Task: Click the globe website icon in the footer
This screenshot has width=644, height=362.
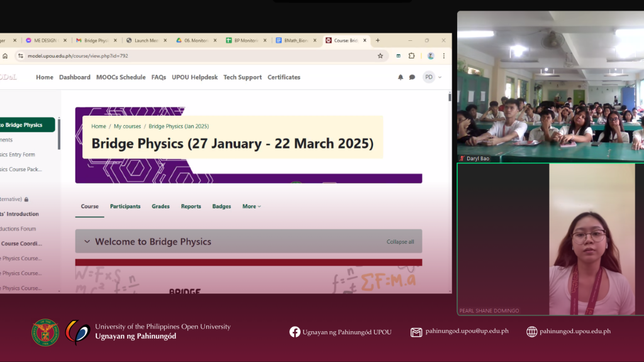Action: click(532, 332)
